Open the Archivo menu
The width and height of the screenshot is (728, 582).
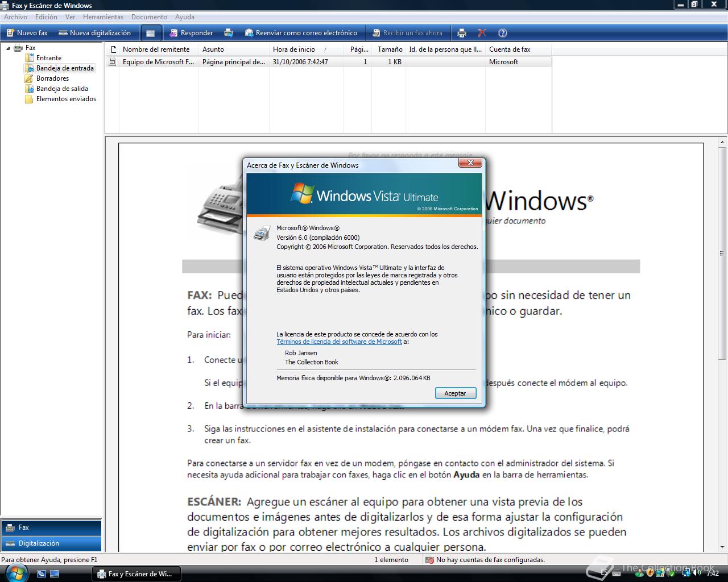pyautogui.click(x=15, y=17)
